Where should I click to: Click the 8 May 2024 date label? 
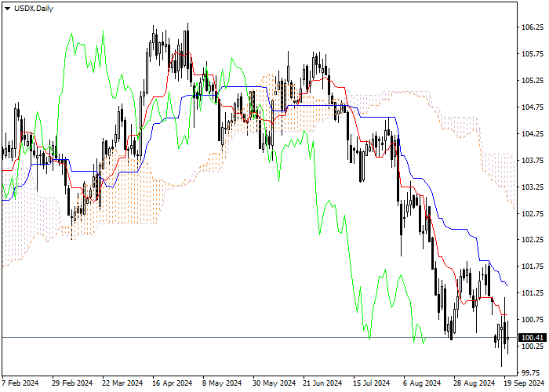[222, 383]
